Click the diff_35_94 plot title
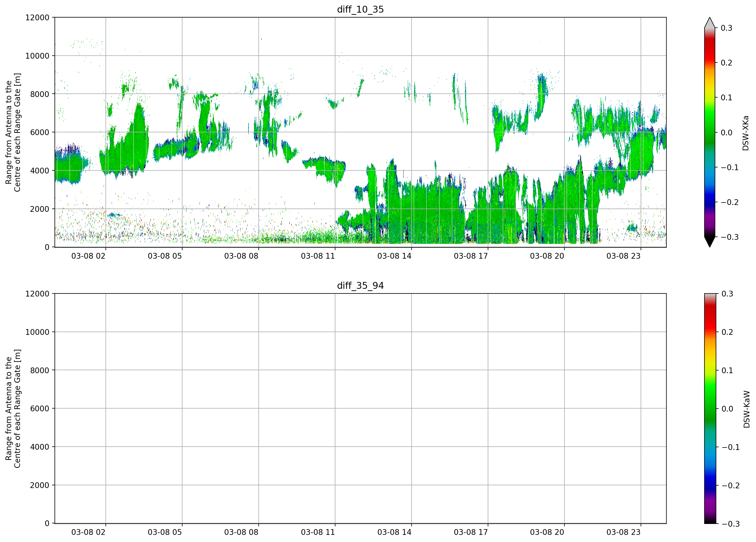756x542 pixels. pos(360,286)
